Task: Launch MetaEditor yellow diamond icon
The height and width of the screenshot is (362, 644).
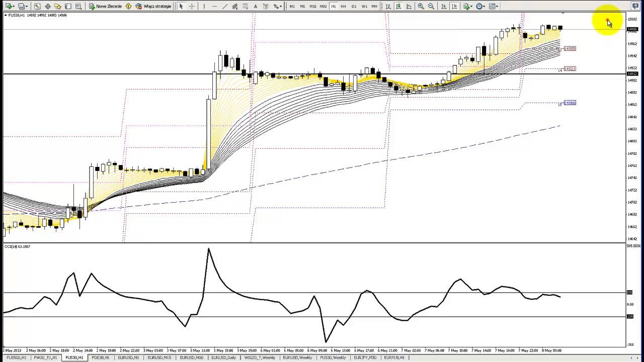Action: tap(128, 6)
